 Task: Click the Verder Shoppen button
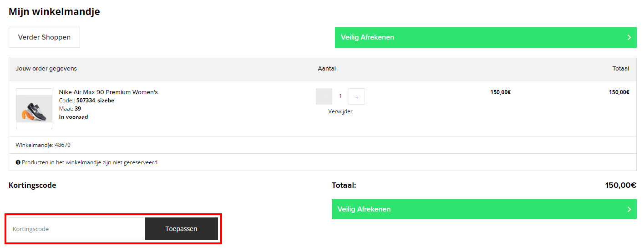click(x=44, y=37)
